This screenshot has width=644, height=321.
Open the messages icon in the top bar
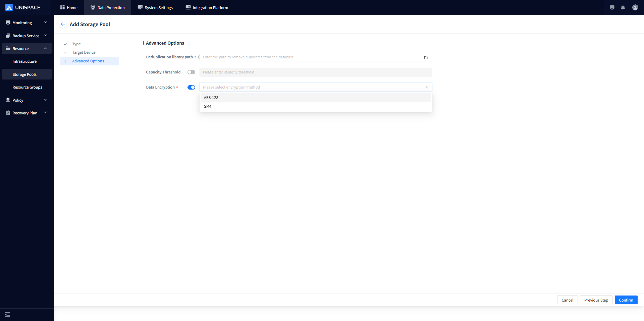coord(612,7)
